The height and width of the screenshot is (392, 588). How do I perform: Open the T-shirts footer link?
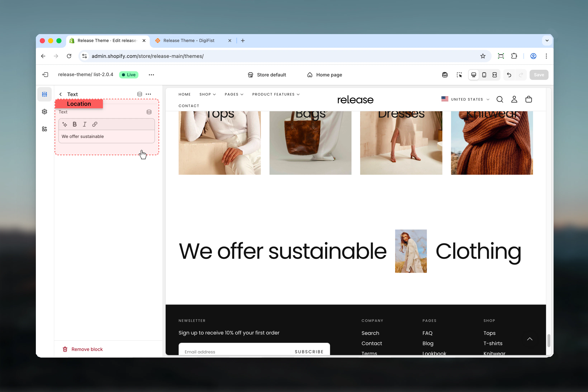coord(493,343)
